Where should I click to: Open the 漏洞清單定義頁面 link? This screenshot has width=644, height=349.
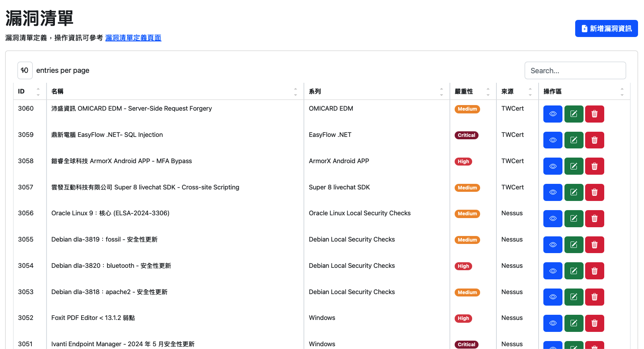coord(133,38)
